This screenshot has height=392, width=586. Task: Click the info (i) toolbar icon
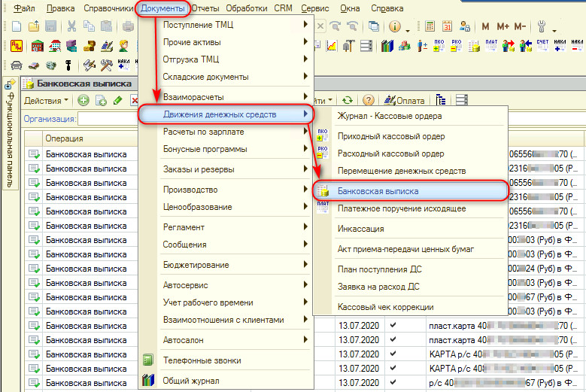(x=395, y=26)
